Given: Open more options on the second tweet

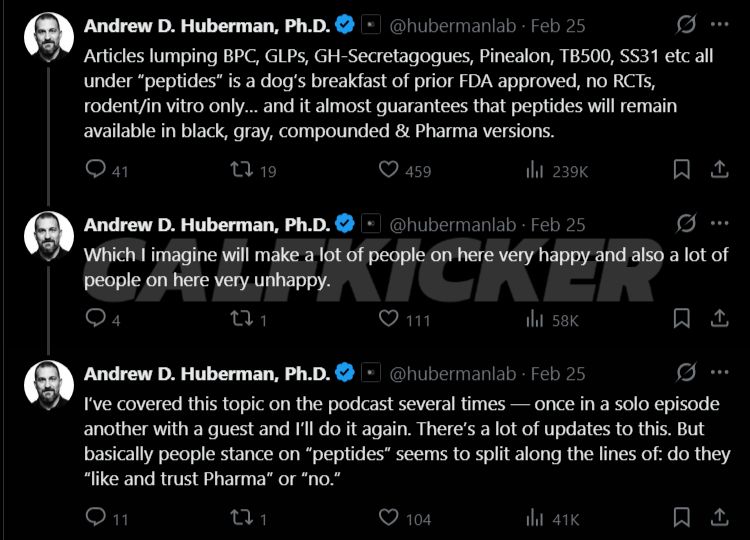Looking at the screenshot, I should coord(719,224).
